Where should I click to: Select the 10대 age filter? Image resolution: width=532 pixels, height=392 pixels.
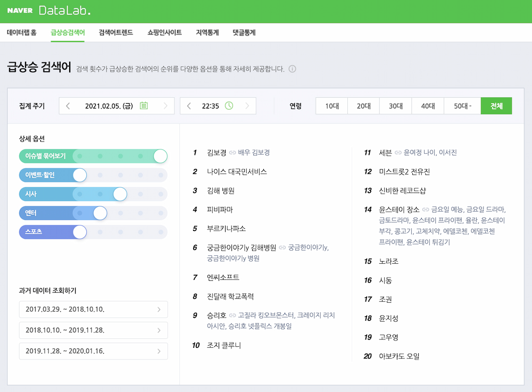332,106
